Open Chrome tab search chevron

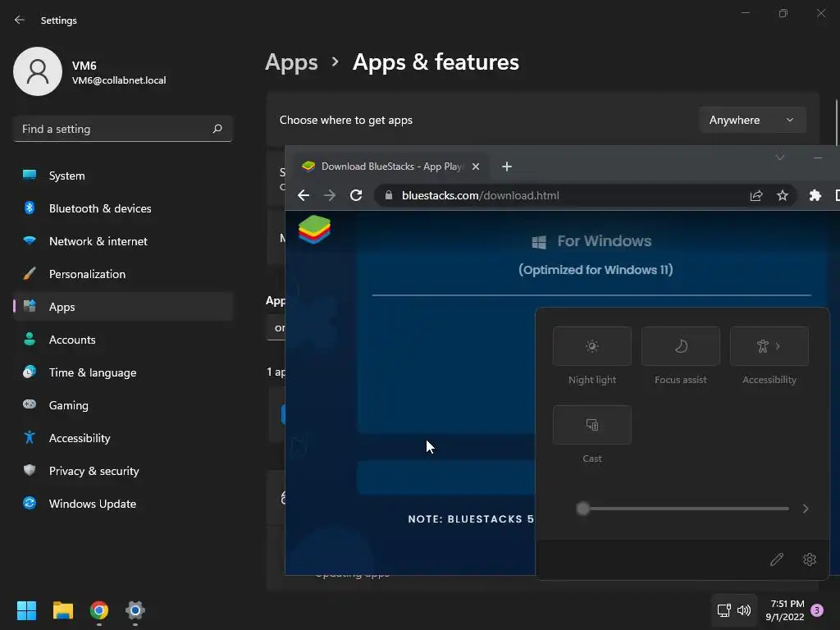pyautogui.click(x=780, y=157)
